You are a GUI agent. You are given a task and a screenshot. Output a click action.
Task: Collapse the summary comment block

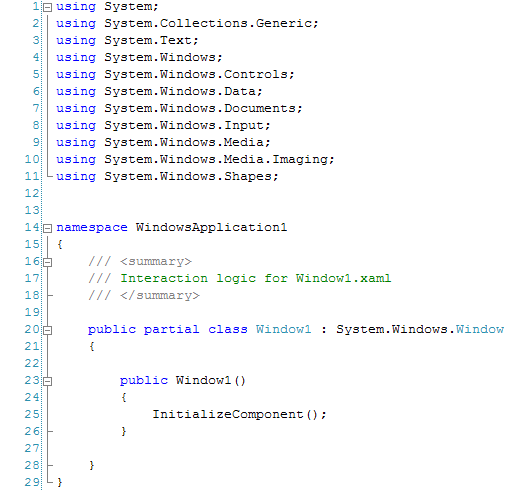point(48,262)
